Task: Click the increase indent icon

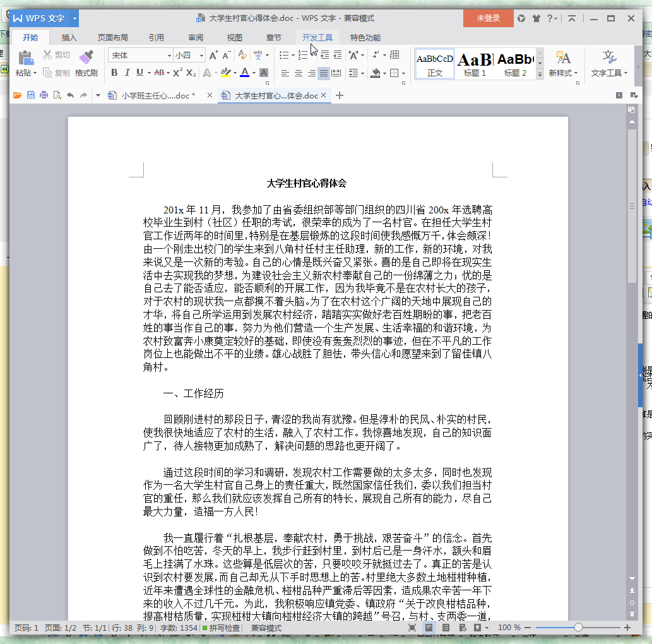Action: 338,55
